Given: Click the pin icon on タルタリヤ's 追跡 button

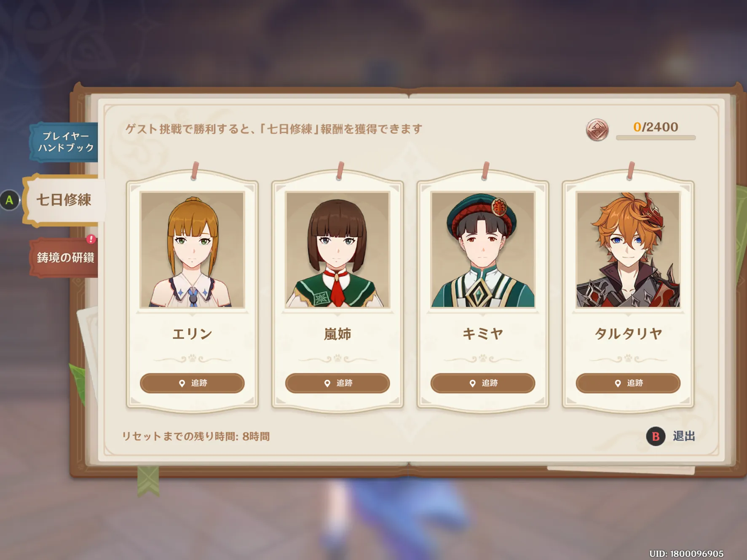Looking at the screenshot, I should (x=618, y=383).
